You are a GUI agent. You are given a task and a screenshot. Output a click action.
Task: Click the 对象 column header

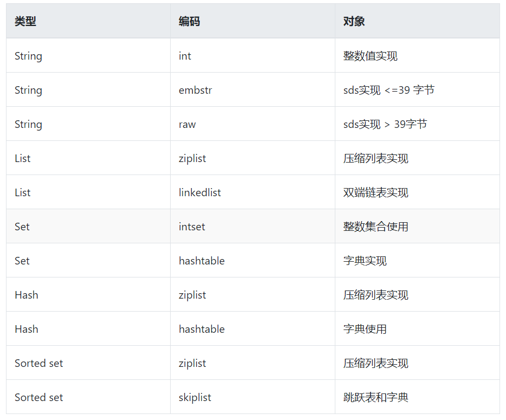click(x=354, y=21)
